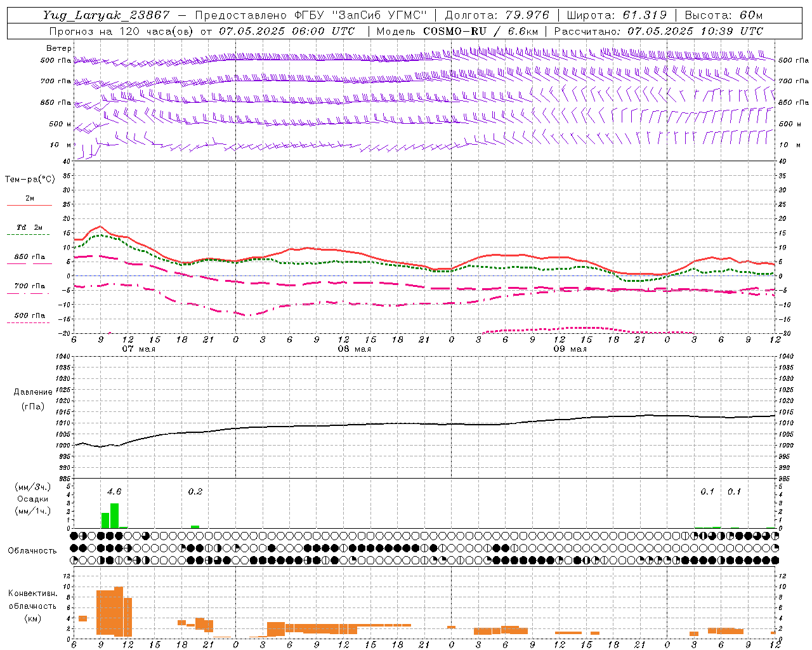The height and width of the screenshot is (650, 812).
Task: Click the forecast start 07.05.2025 06:00 UTC
Action: [287, 31]
